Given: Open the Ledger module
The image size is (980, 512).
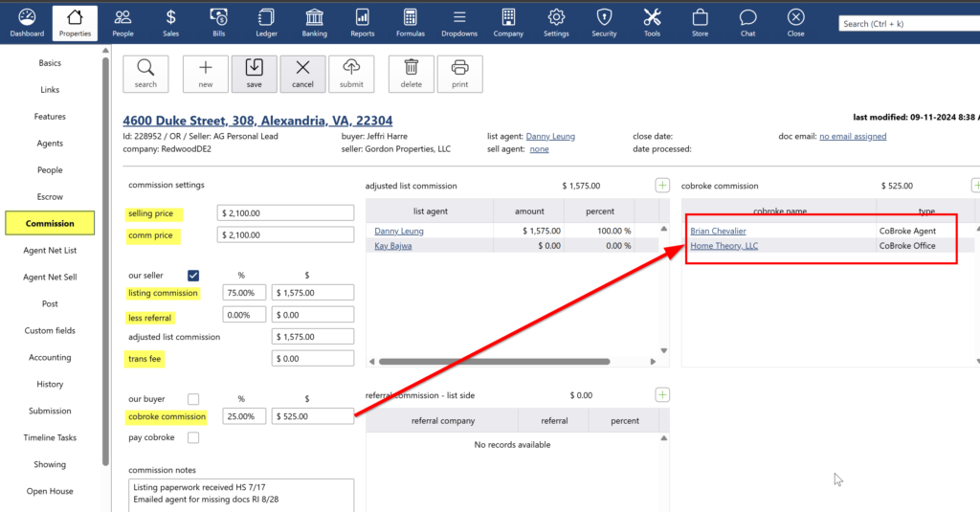Looking at the screenshot, I should [x=266, y=23].
